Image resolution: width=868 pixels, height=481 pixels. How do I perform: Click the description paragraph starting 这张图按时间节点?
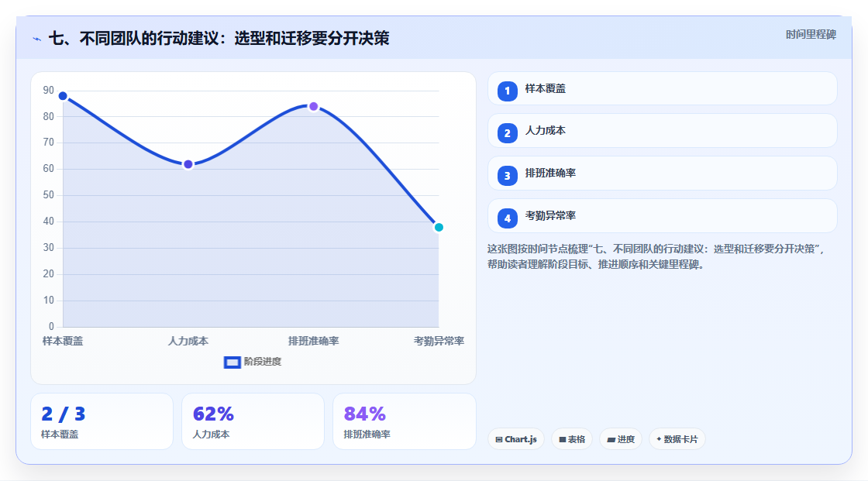click(x=656, y=257)
